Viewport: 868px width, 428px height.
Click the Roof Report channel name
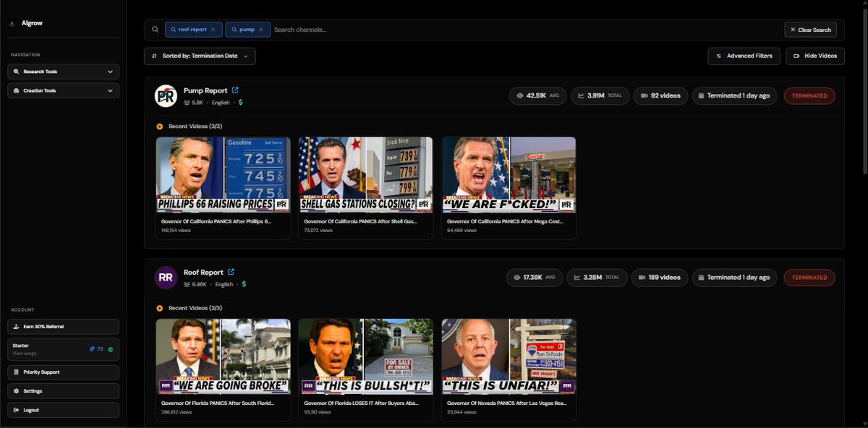[x=203, y=273]
